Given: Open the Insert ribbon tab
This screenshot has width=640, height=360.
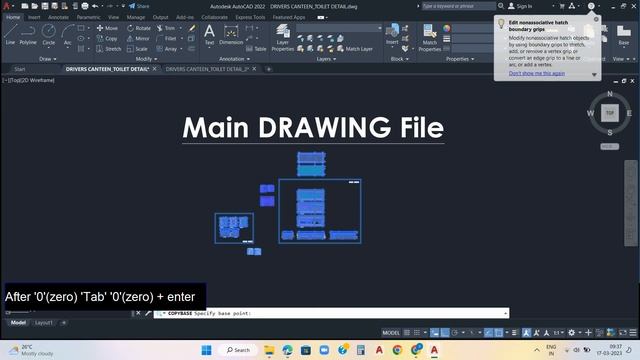Looking at the screenshot, I should 34,17.
